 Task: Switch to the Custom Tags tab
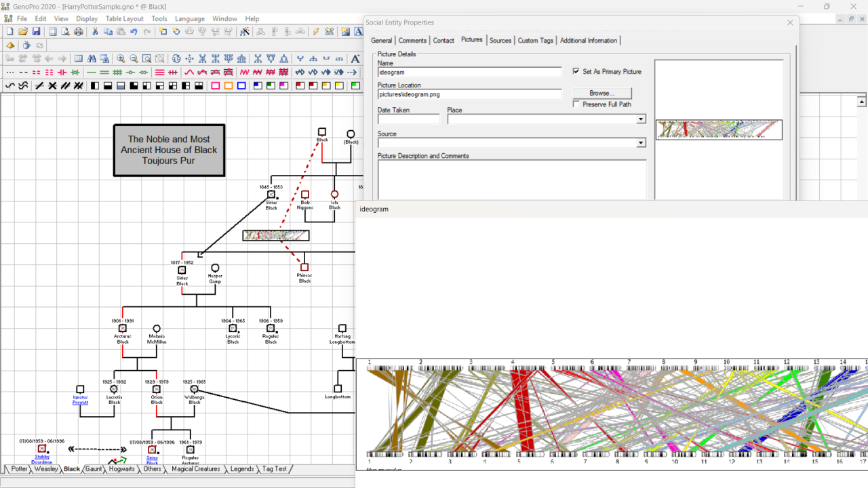[x=535, y=41]
